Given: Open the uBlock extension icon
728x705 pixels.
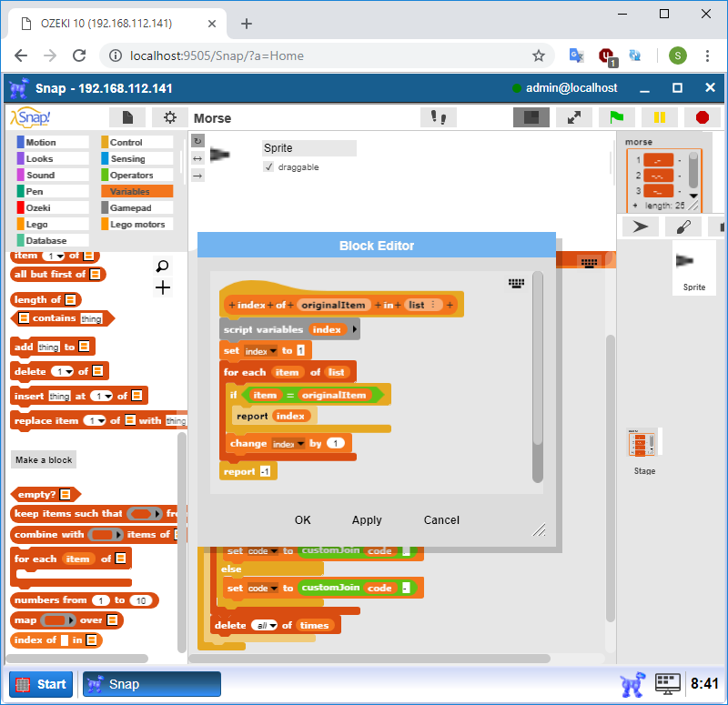Looking at the screenshot, I should pyautogui.click(x=607, y=56).
